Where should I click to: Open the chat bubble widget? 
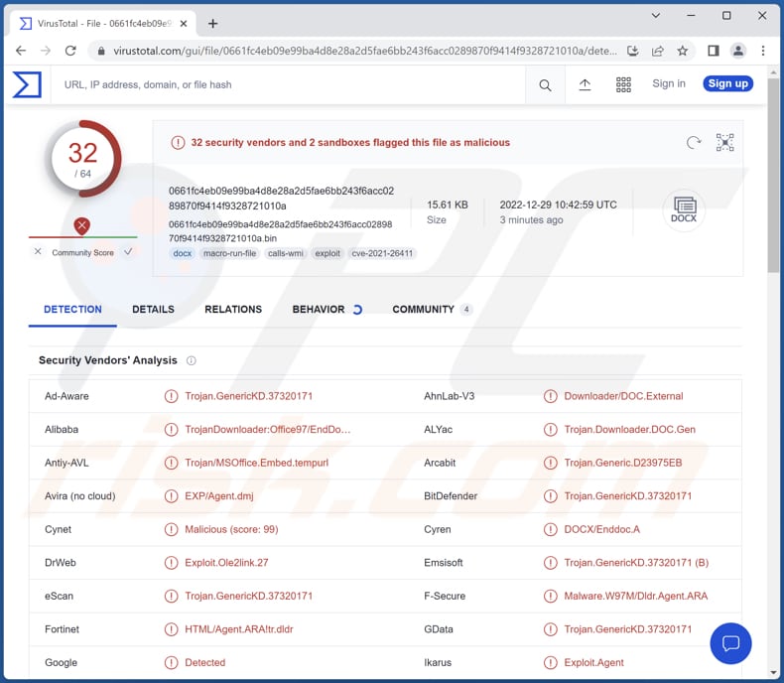731,643
